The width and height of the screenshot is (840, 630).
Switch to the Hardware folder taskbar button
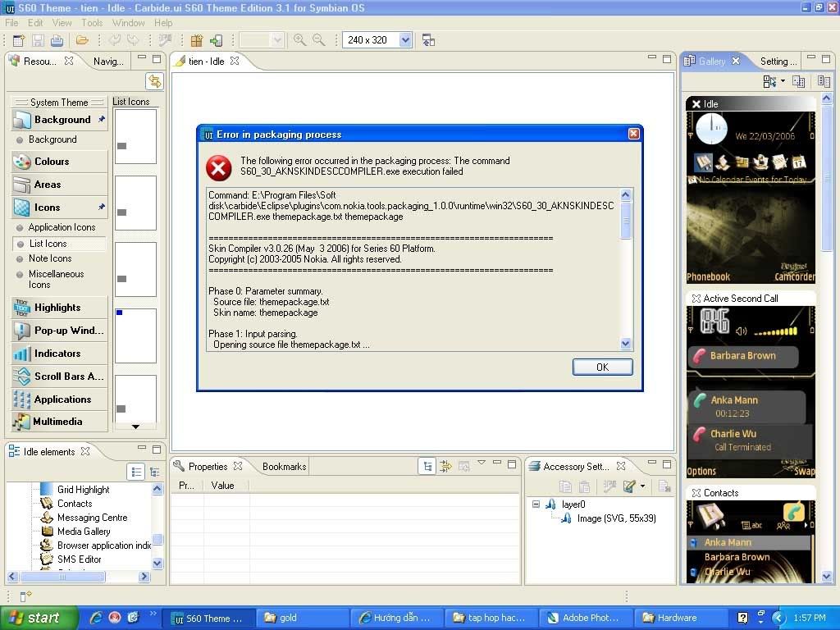(680, 618)
